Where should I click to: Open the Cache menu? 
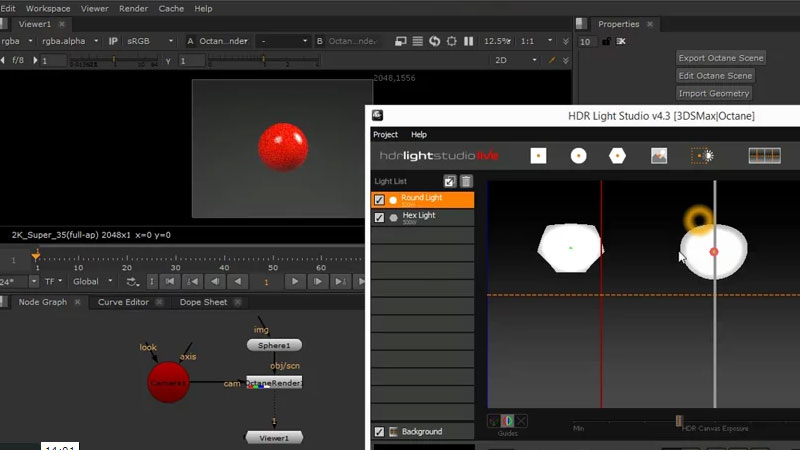(x=171, y=9)
